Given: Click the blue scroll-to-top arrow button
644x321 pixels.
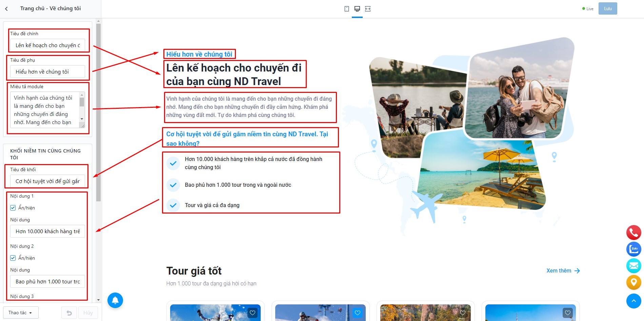Looking at the screenshot, I should [633, 301].
